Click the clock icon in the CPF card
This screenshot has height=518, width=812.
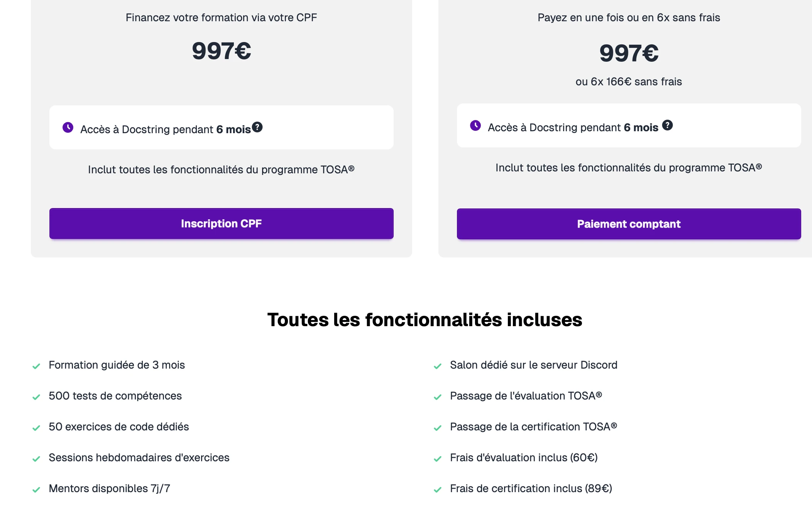(x=68, y=127)
